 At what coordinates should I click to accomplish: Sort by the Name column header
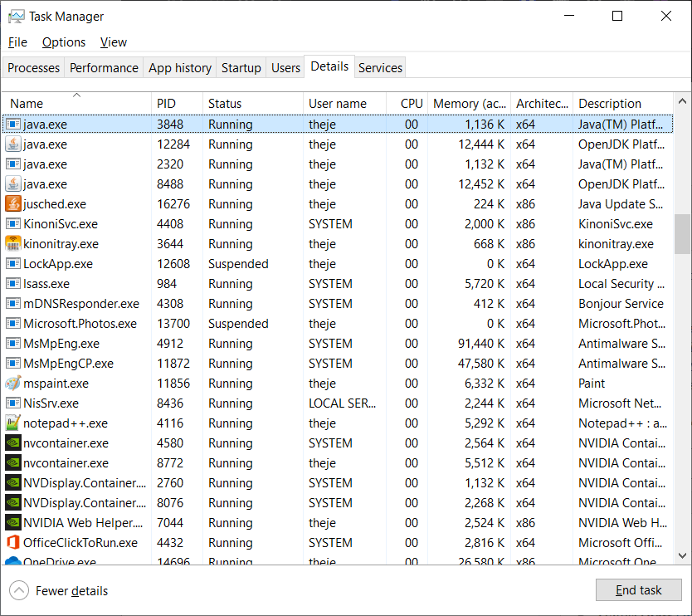click(77, 103)
